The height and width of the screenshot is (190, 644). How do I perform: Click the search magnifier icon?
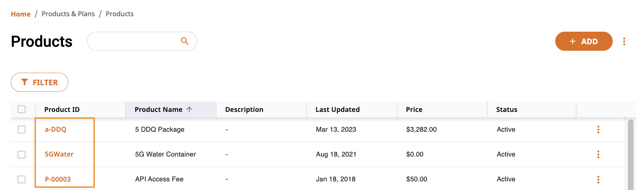[x=185, y=41]
